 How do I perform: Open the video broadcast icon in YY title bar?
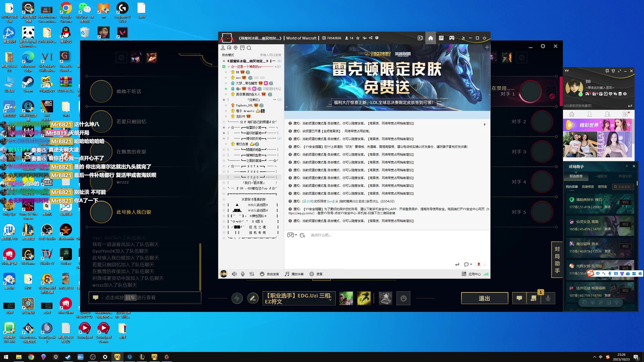pyautogui.click(x=420, y=38)
